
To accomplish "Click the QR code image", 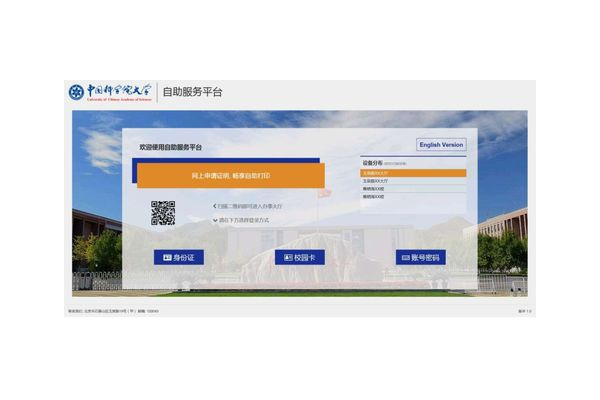I will [x=163, y=212].
